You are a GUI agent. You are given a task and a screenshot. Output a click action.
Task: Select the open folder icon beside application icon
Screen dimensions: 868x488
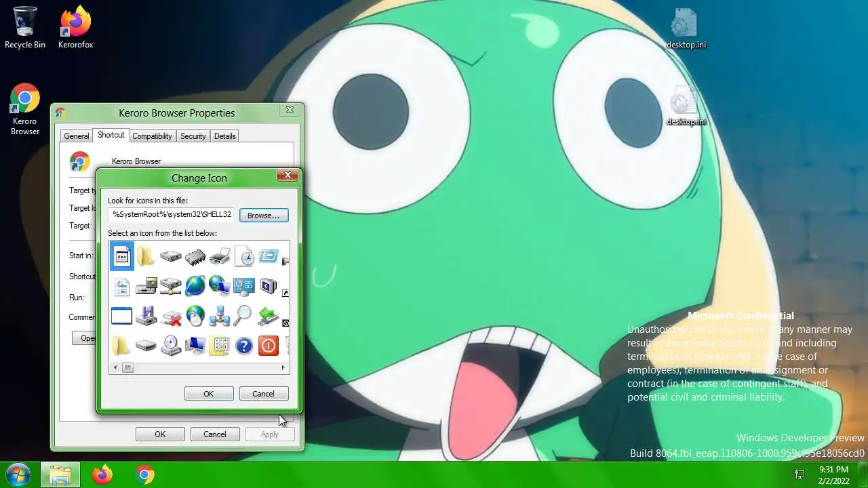tap(146, 256)
